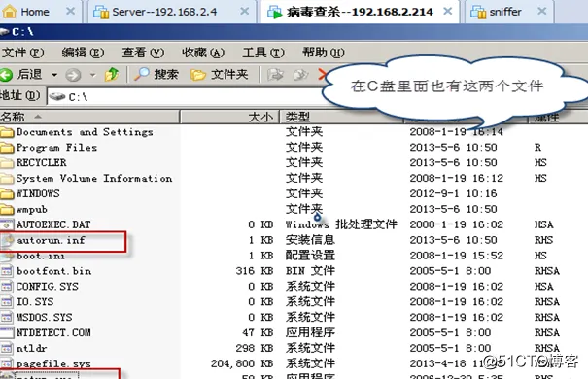Select the autorun.inf file
This screenshot has width=588, height=379.
(x=51, y=240)
